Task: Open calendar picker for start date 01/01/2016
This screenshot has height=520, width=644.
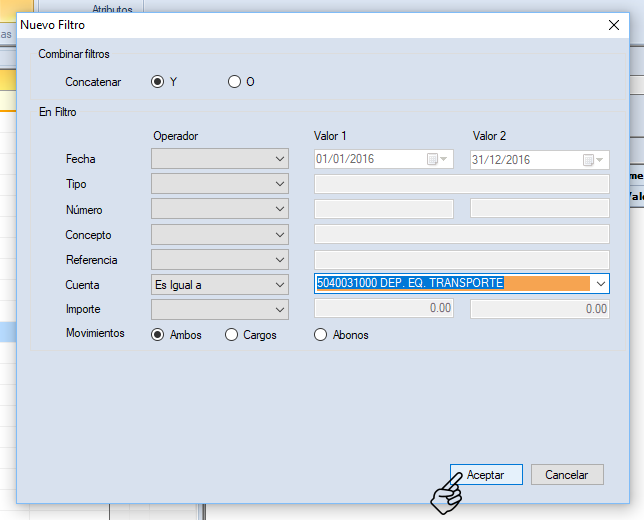Action: 438,159
